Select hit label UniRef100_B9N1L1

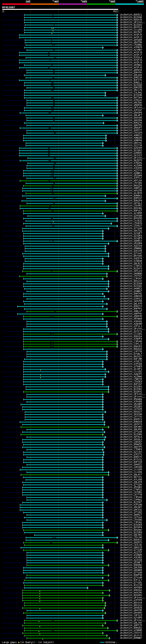click(x=131, y=82)
